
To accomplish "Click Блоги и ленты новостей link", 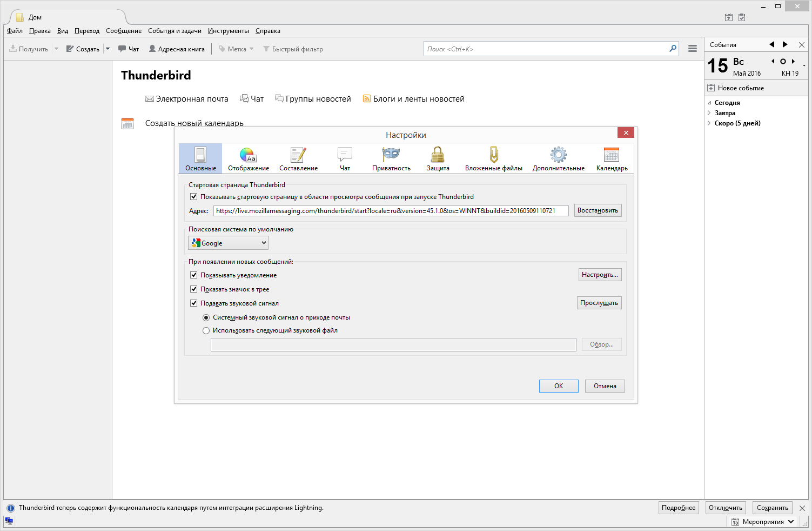I will point(413,99).
